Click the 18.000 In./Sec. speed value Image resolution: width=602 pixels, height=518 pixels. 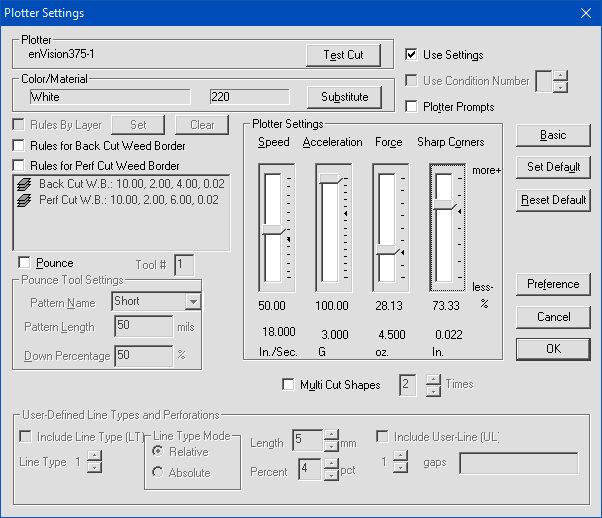click(279, 332)
